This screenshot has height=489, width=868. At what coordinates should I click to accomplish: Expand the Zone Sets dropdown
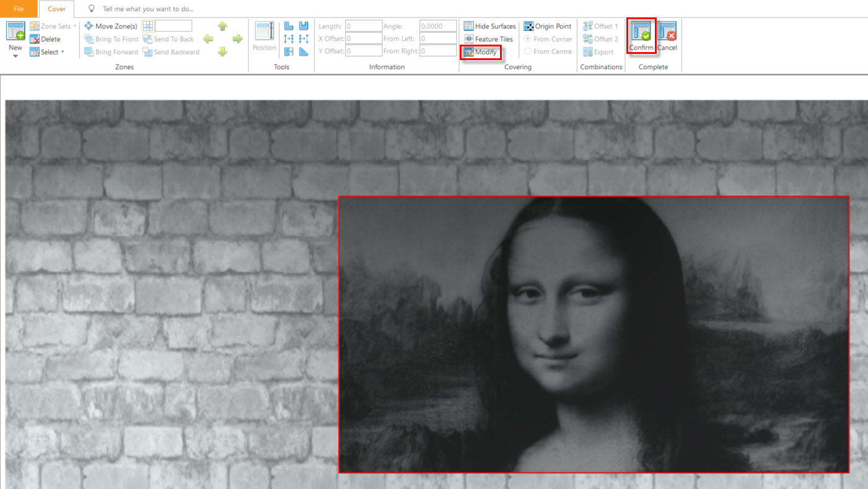pyautogui.click(x=75, y=26)
